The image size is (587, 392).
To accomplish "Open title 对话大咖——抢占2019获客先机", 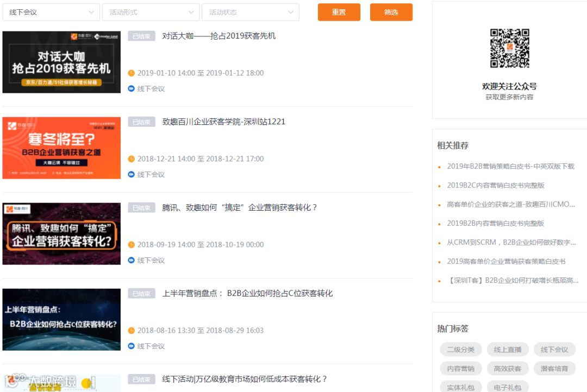I will (218, 36).
